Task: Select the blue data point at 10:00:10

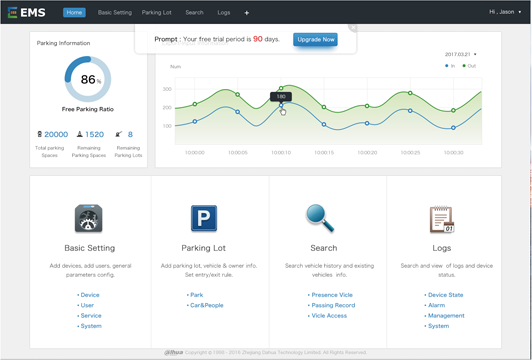Action: (x=281, y=106)
